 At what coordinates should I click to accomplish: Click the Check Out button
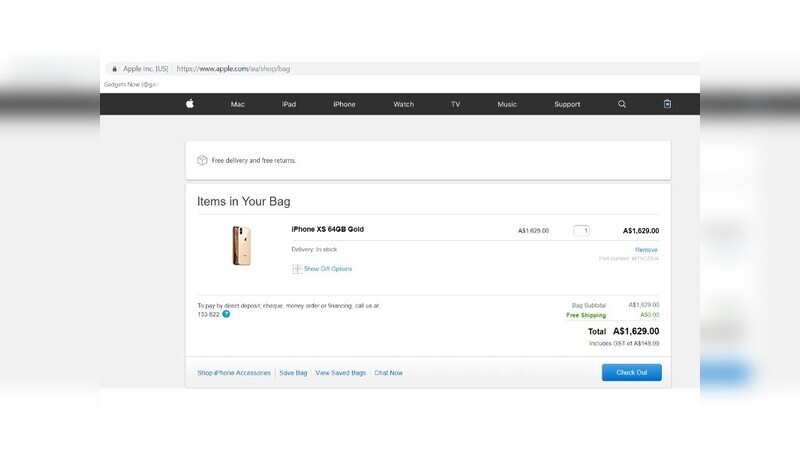(x=632, y=372)
